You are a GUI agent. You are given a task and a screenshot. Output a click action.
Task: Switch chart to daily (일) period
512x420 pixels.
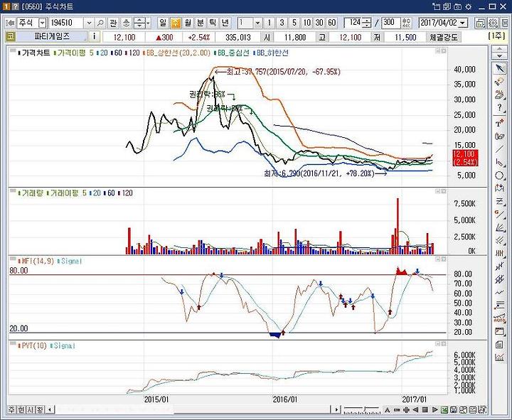pyautogui.click(x=163, y=23)
